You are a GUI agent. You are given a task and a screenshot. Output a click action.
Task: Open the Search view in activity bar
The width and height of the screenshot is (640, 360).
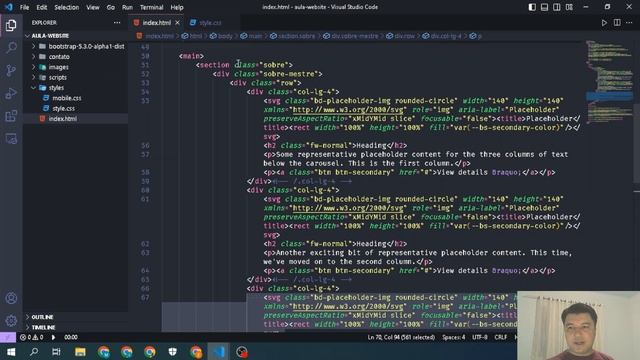(11, 48)
